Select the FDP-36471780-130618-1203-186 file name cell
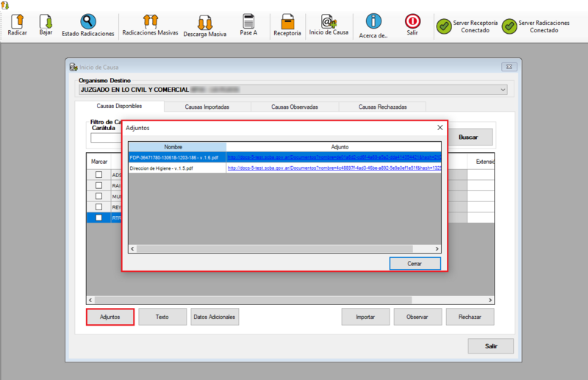 [177, 157]
